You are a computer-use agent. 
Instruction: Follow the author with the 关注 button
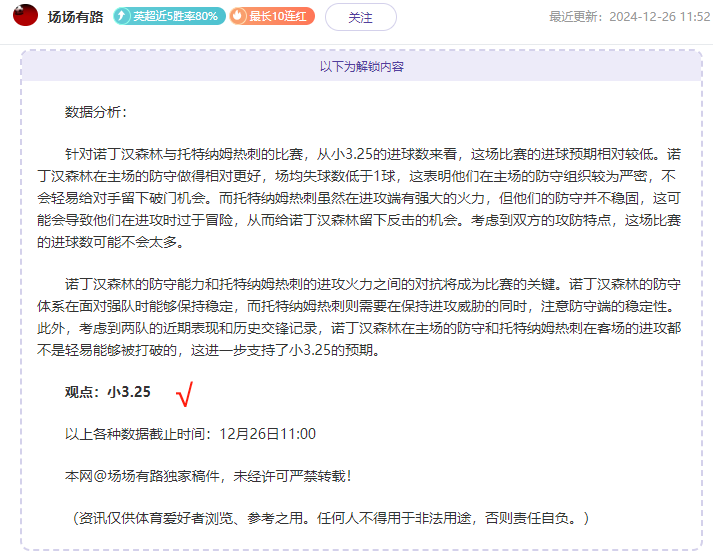[361, 17]
